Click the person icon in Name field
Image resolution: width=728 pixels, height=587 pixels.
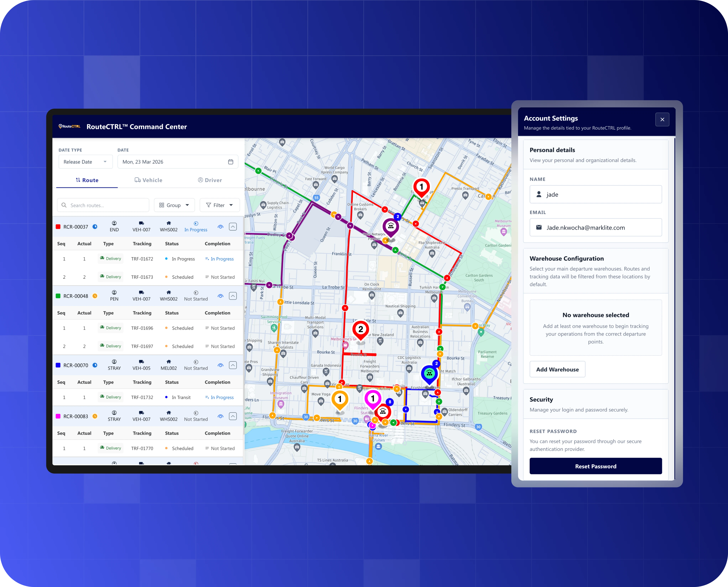[x=539, y=194]
